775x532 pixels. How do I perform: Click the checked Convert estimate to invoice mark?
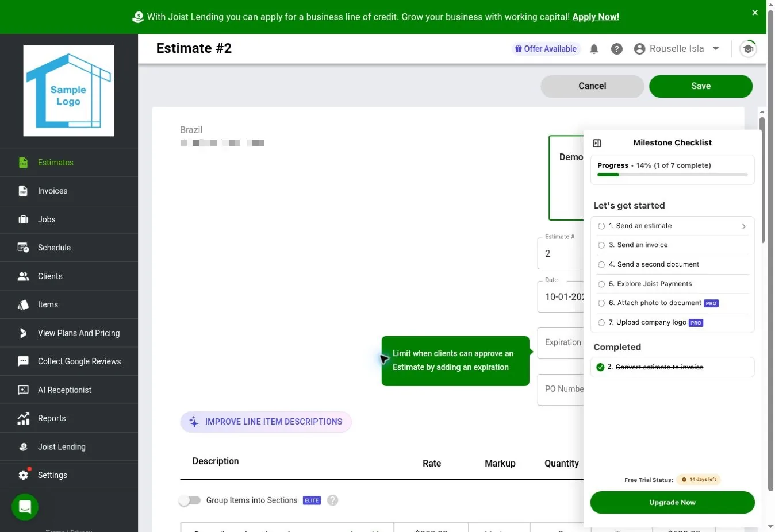600,367
